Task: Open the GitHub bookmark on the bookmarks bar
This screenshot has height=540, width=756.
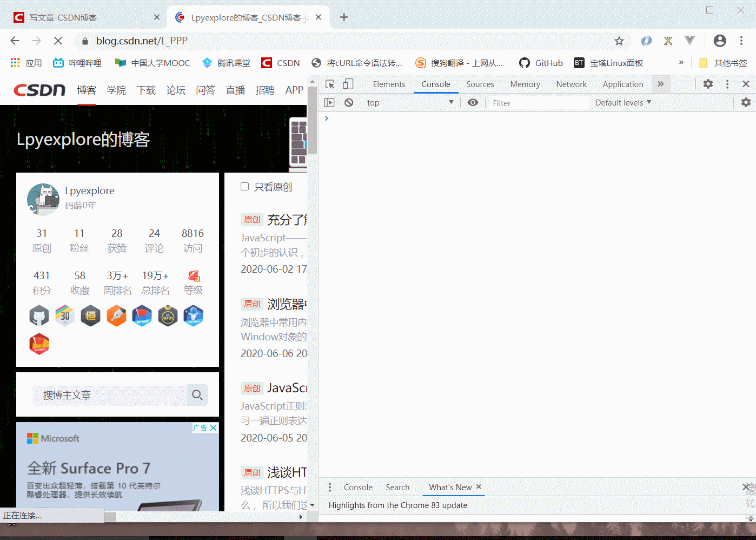Action: coord(540,63)
